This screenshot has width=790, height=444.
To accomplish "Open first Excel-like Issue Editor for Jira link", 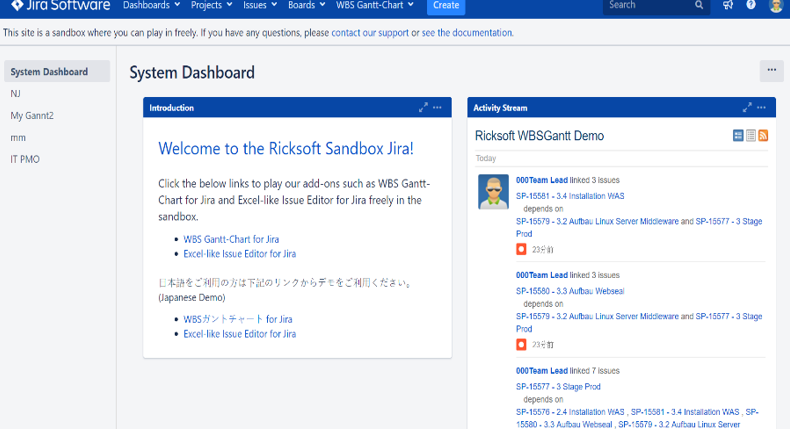I will [239, 254].
